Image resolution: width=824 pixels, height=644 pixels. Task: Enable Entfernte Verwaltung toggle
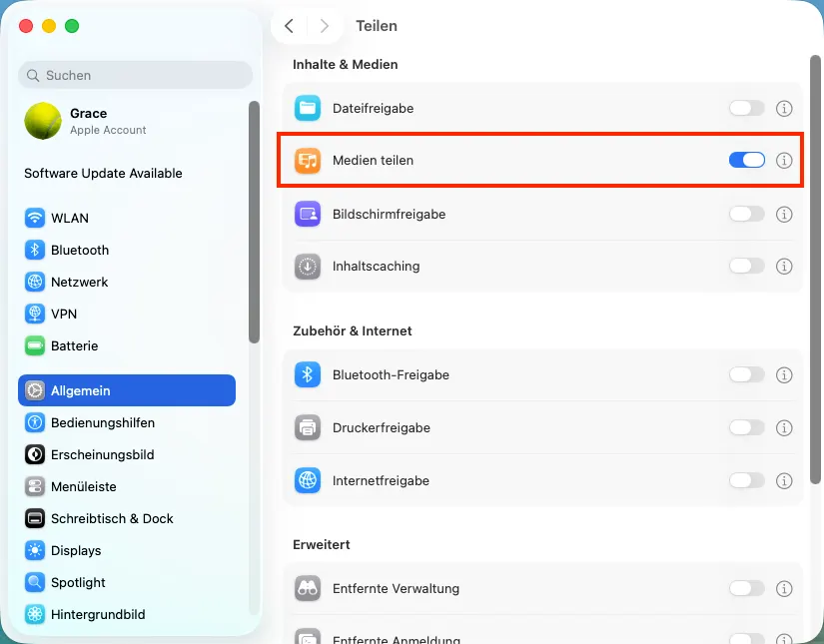click(x=747, y=588)
